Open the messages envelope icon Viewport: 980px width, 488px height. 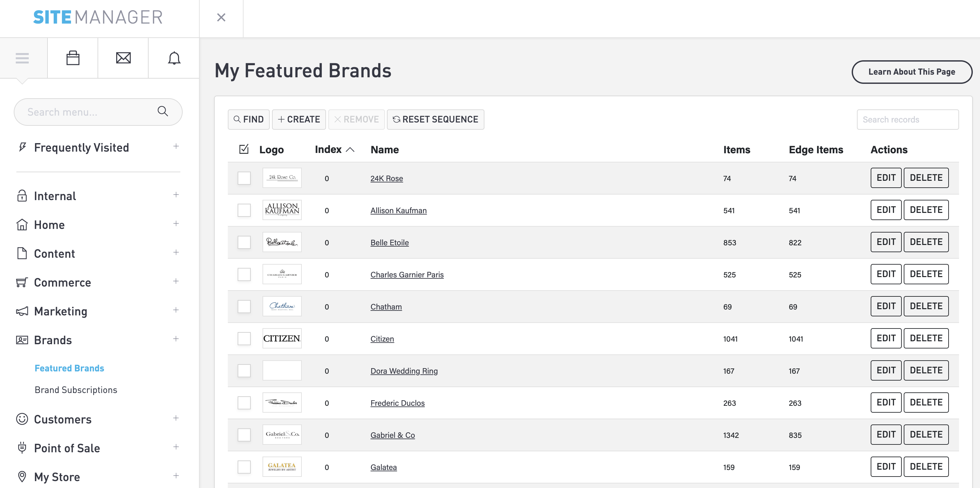tap(123, 58)
